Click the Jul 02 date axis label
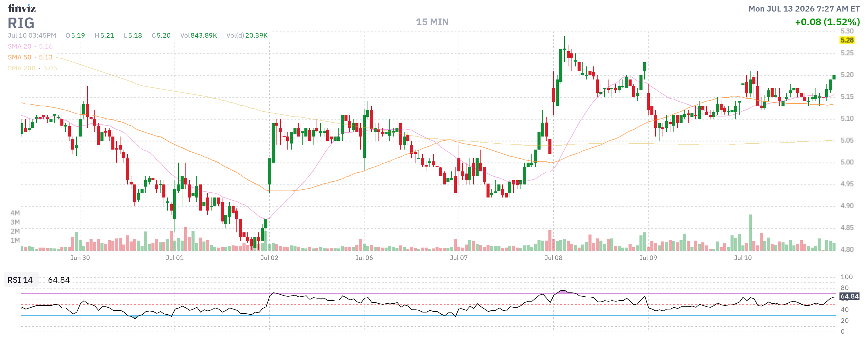 pyautogui.click(x=269, y=258)
